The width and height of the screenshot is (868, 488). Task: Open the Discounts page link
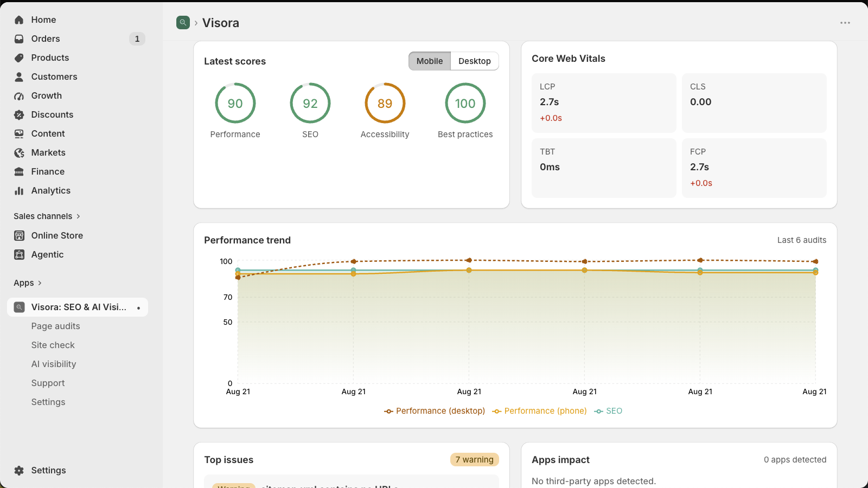52,115
